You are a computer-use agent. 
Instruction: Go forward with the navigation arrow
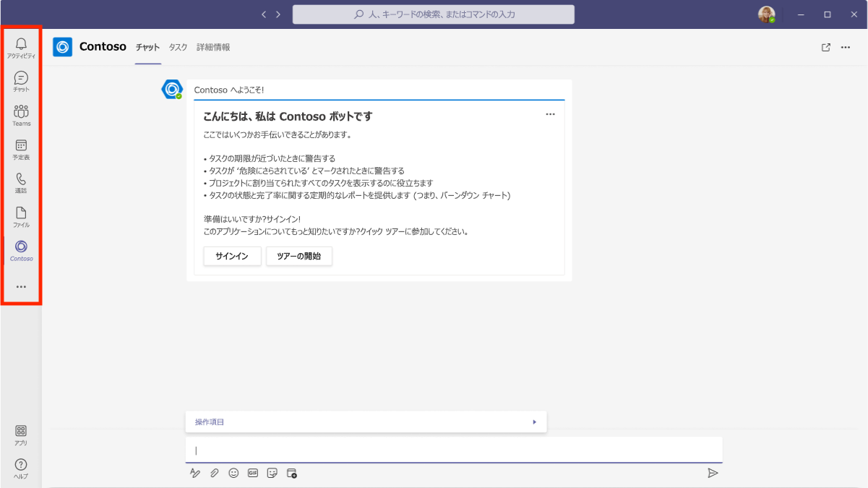[x=278, y=14]
